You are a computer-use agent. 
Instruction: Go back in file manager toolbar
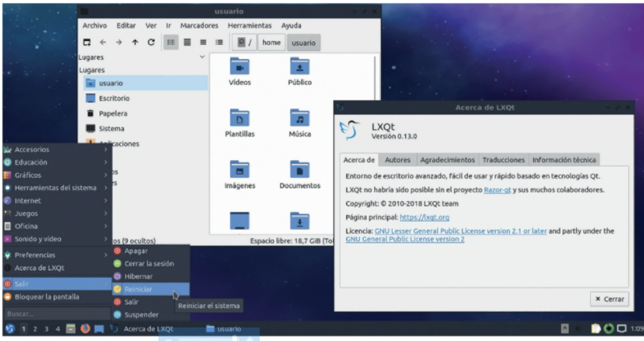103,42
